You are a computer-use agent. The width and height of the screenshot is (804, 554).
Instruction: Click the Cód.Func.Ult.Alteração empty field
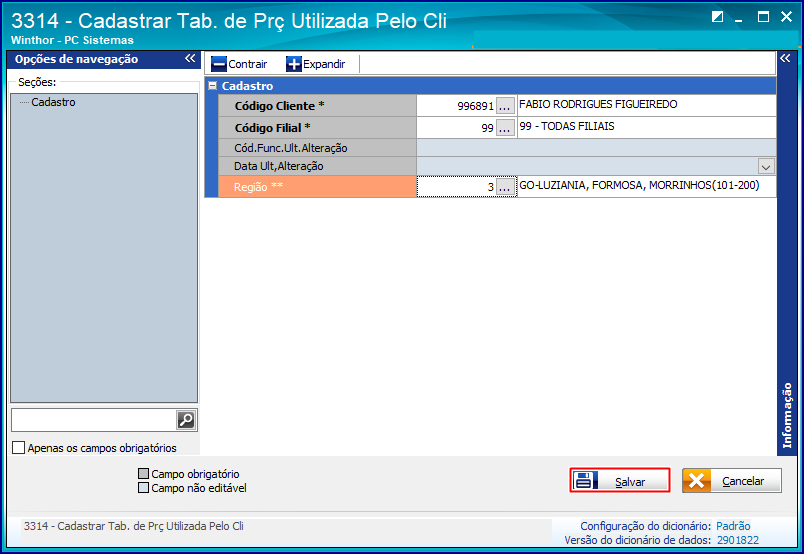click(596, 148)
